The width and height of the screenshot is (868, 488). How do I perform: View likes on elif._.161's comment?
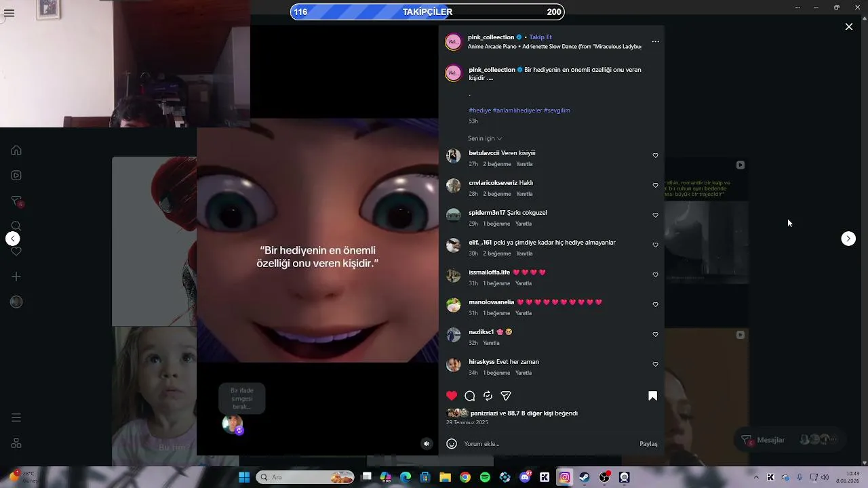pos(497,253)
